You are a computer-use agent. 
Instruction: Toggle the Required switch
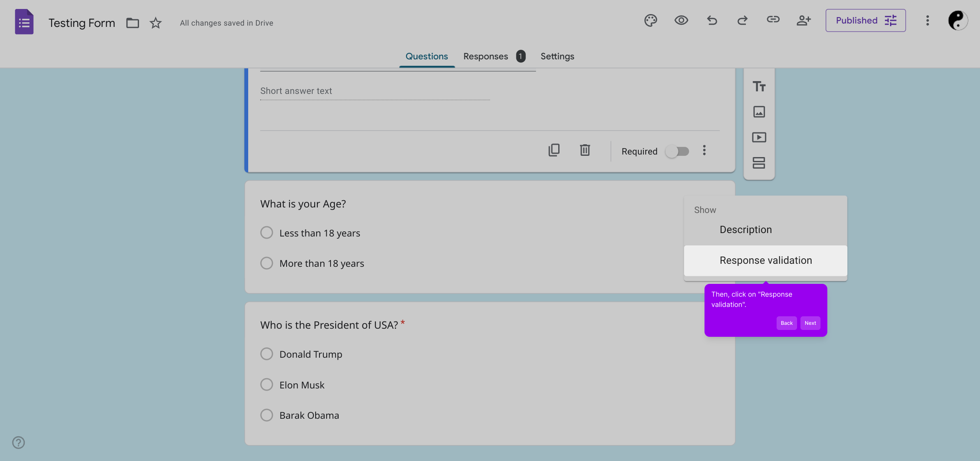(677, 152)
